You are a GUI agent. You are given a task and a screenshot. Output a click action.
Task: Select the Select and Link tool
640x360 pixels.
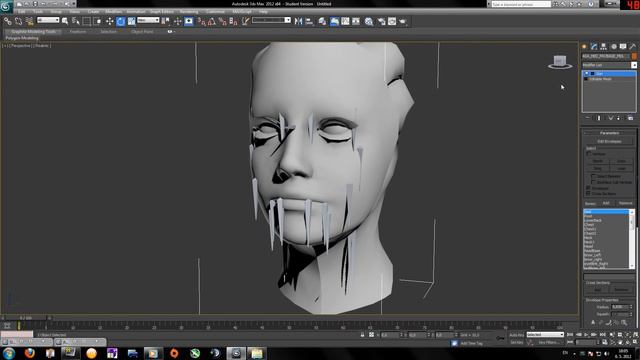coord(8,21)
